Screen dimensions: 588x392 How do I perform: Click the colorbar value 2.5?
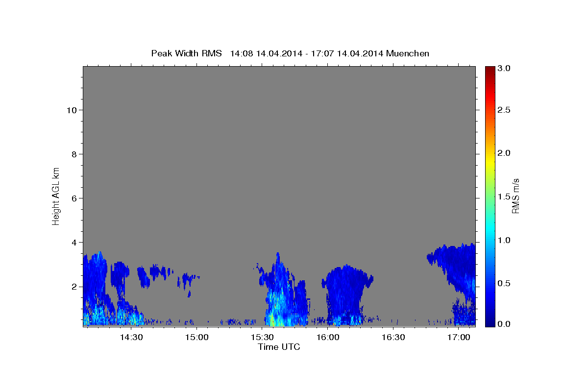click(504, 110)
